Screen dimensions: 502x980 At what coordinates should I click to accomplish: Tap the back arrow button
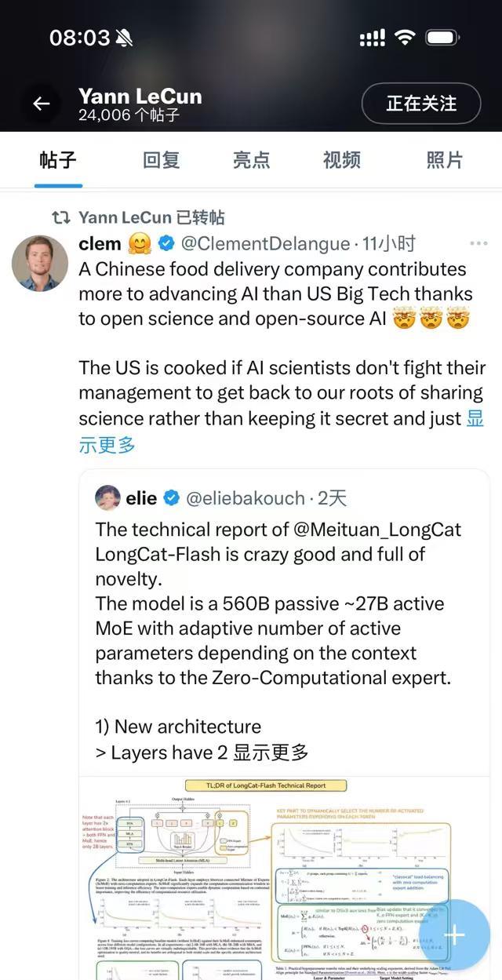coord(41,104)
